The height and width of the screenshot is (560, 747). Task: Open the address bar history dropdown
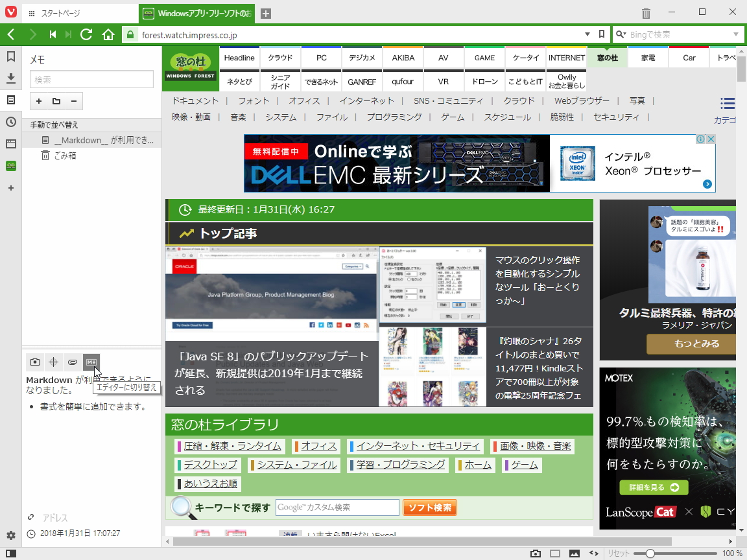(587, 34)
